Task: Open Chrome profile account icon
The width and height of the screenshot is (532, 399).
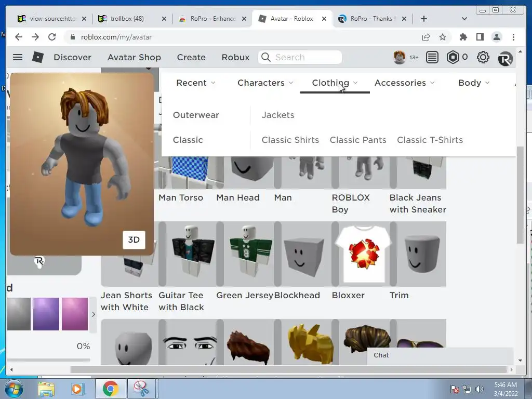Action: (x=496, y=37)
